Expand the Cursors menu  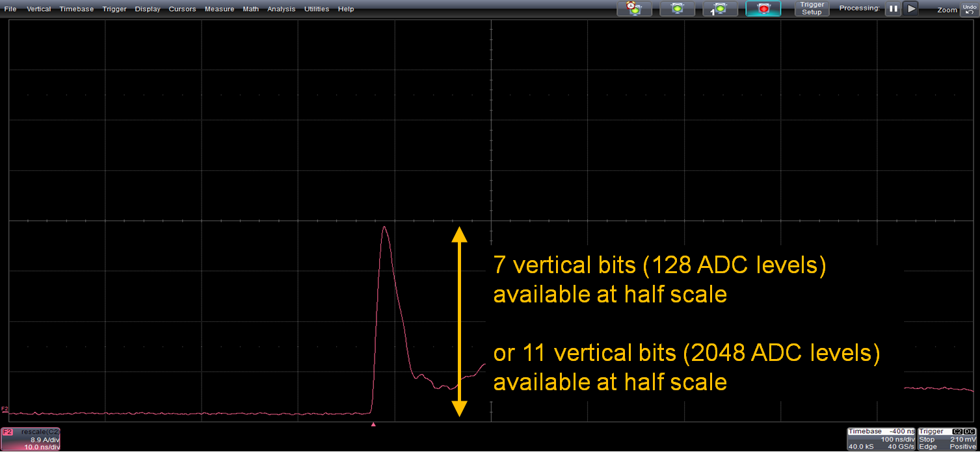[182, 8]
